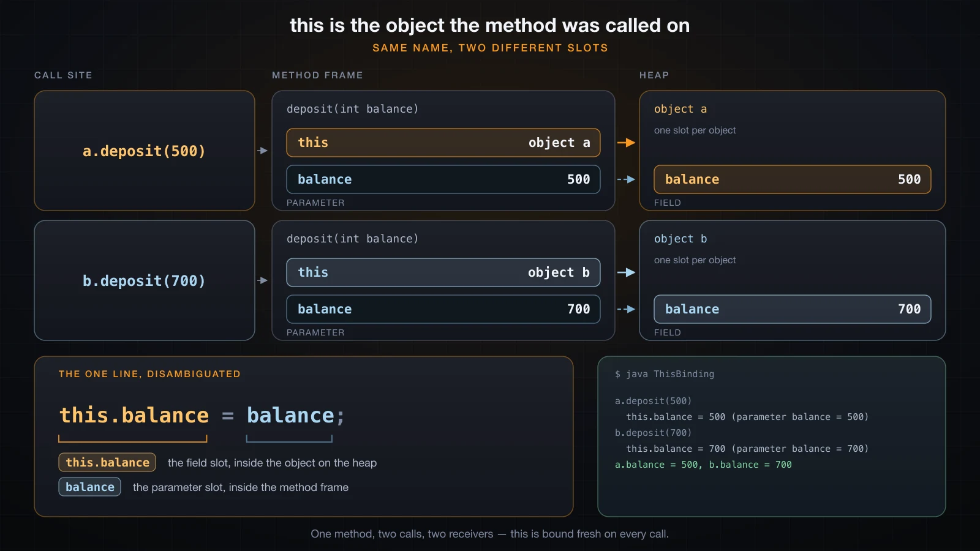980x551 pixels.
Task: Click the 'METHOD FRAME' column label
Action: tap(317, 75)
